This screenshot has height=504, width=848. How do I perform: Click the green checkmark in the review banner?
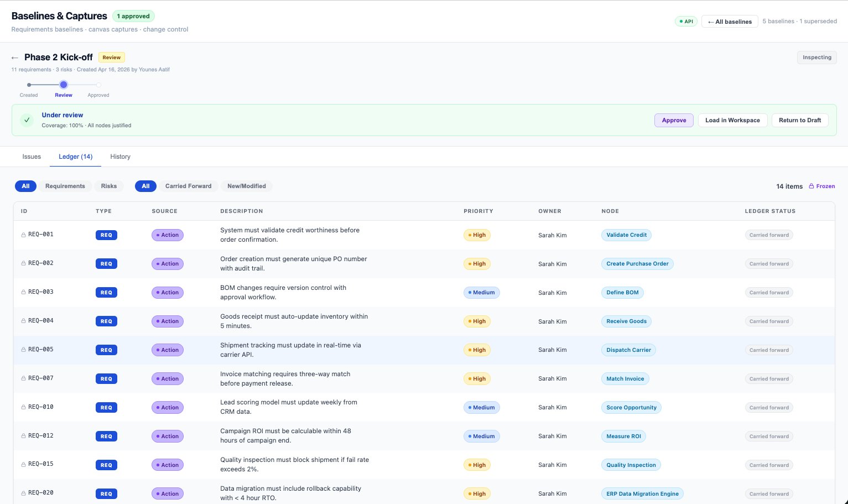[27, 120]
